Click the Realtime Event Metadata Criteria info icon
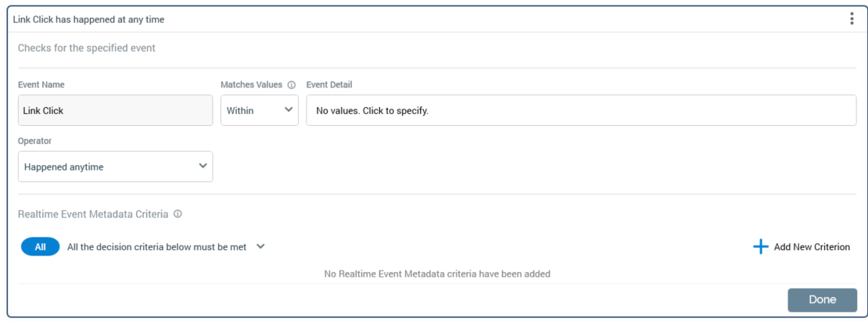The image size is (868, 322). click(178, 213)
